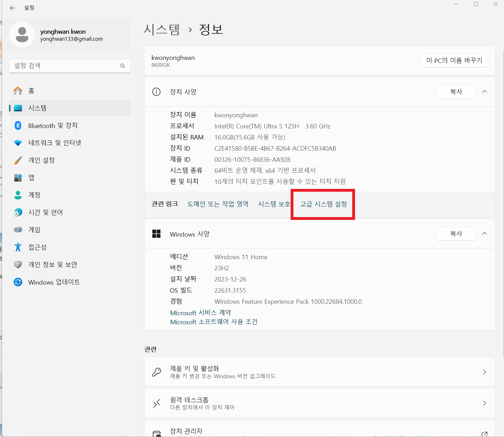Click the 게임 controller icon

(x=18, y=230)
